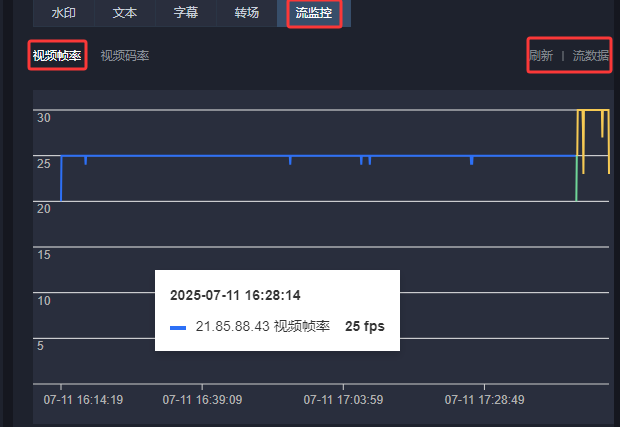Click the 07-11 17:28:49 time label
620x427 pixels.
pyautogui.click(x=484, y=400)
